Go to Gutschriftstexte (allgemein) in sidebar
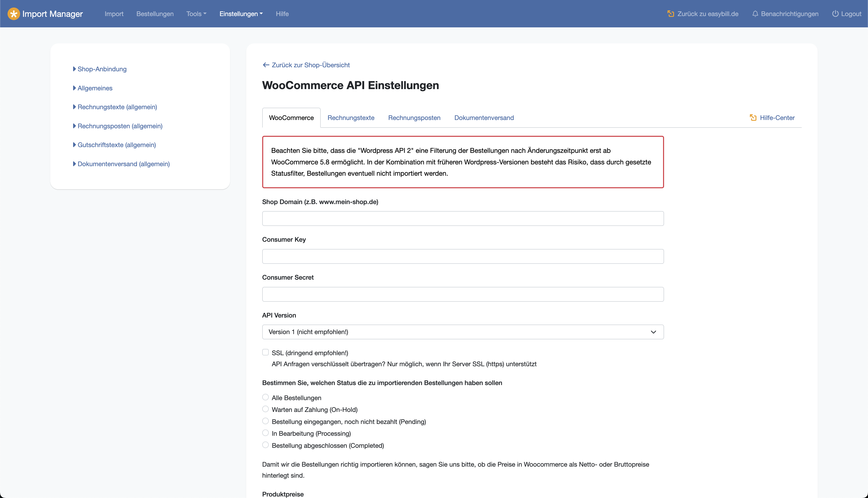Viewport: 868px width, 498px height. [x=116, y=145]
